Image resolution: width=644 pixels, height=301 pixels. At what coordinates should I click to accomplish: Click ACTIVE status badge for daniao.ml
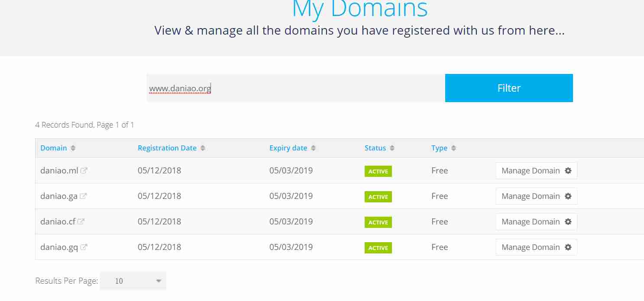(378, 171)
